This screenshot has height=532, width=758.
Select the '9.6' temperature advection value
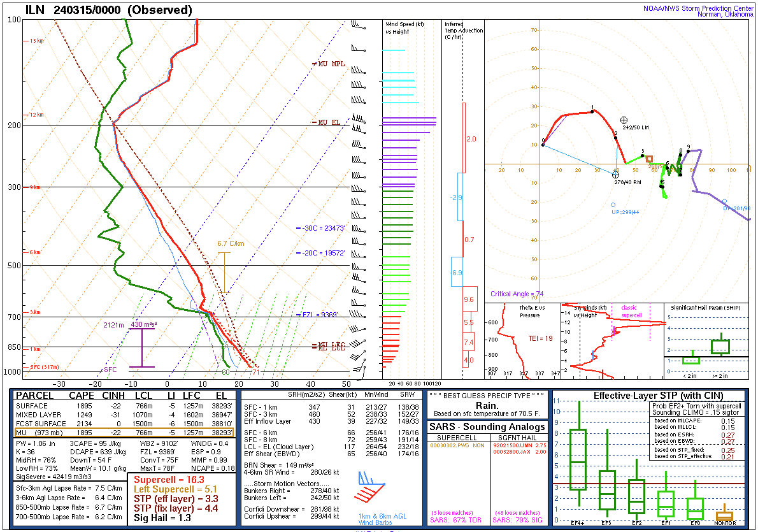coord(468,299)
